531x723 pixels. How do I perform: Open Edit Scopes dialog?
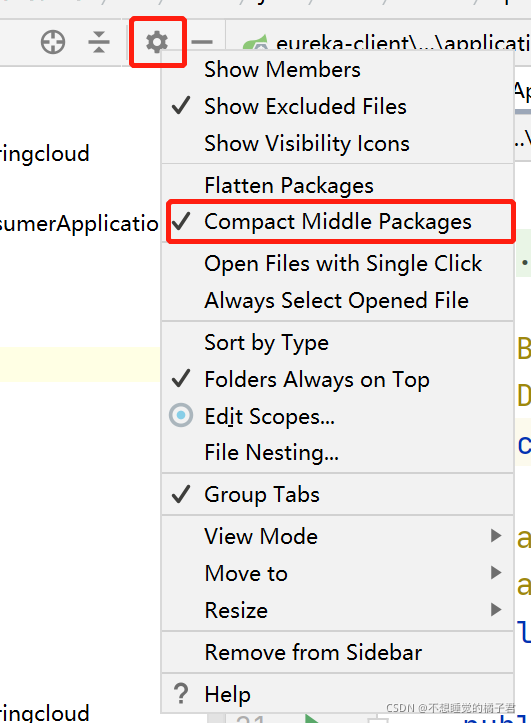coord(337,416)
